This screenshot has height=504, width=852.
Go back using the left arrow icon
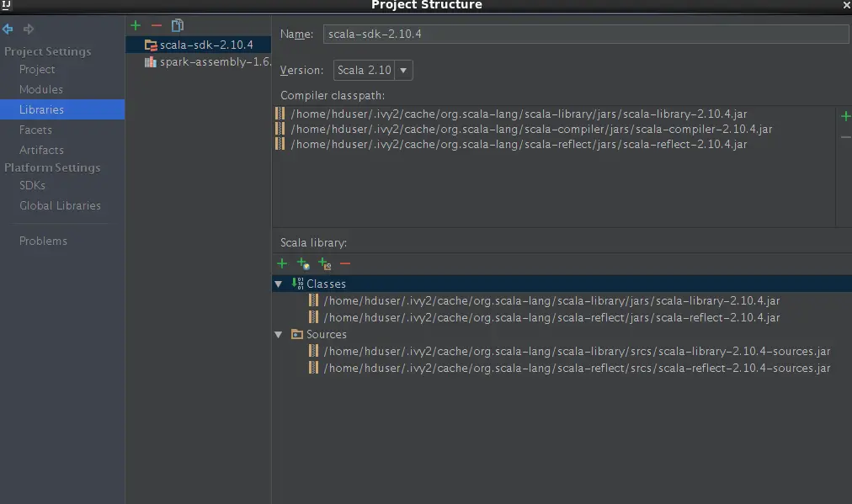click(x=8, y=29)
